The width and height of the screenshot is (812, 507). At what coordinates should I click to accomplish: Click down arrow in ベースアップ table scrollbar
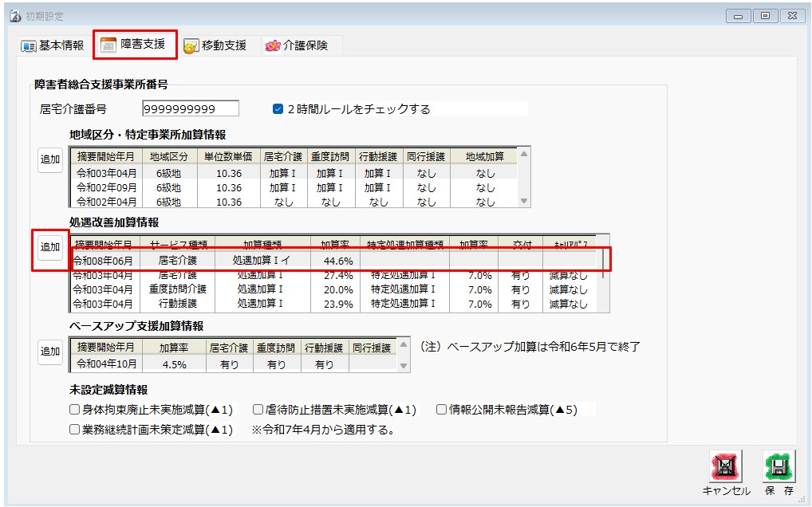coord(404,366)
